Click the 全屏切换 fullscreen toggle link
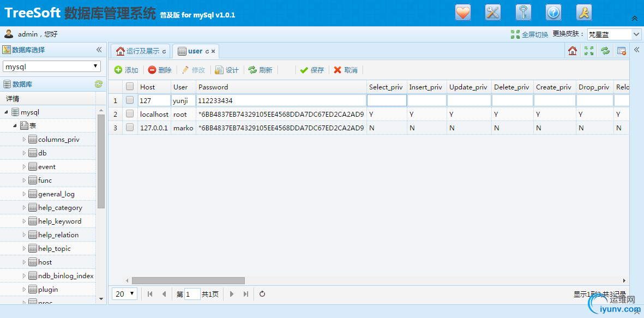Viewport: 644px width, 318px height. (529, 34)
